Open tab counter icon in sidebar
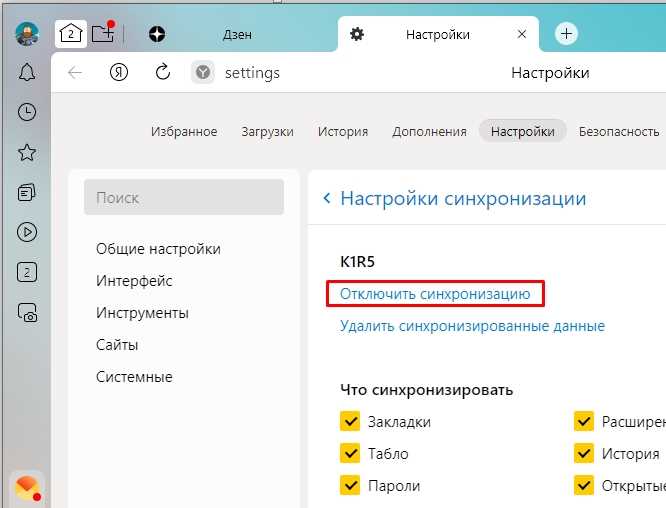This screenshot has width=666, height=508. point(27,272)
